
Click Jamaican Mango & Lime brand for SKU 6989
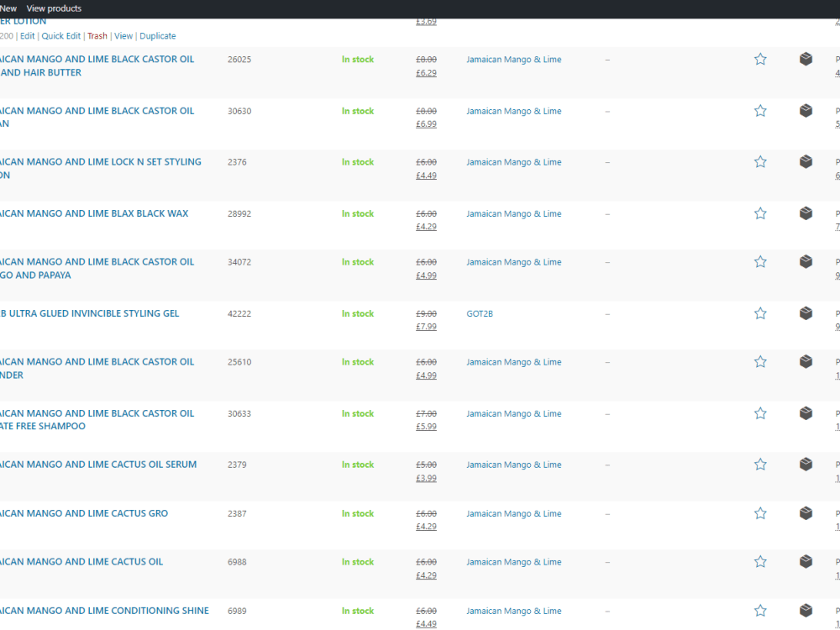(514, 612)
